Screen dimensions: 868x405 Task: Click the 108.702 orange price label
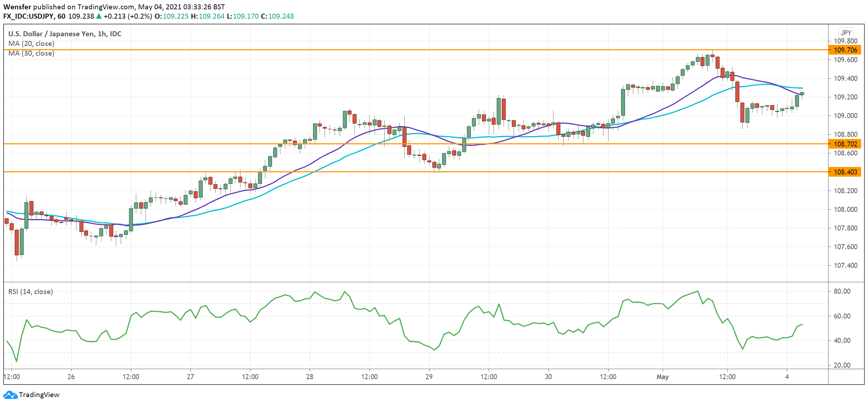[845, 144]
